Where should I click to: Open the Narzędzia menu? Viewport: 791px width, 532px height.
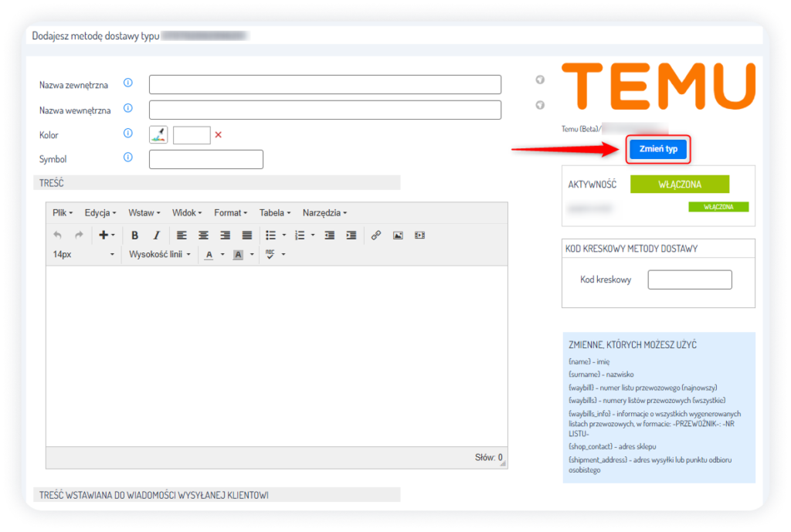coord(324,212)
